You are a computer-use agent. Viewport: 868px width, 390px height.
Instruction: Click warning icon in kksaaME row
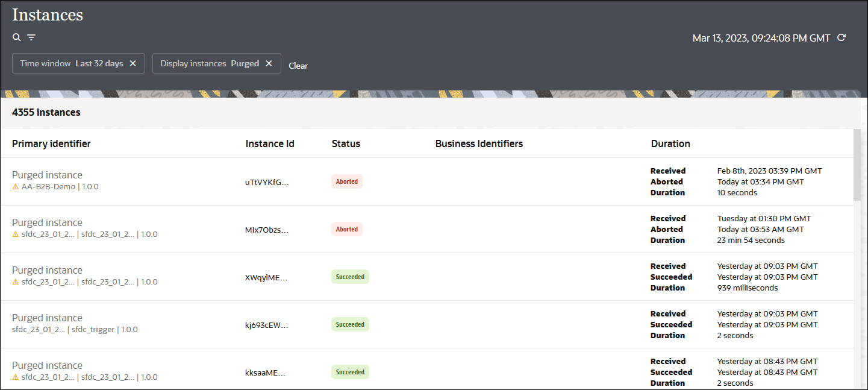pos(16,377)
